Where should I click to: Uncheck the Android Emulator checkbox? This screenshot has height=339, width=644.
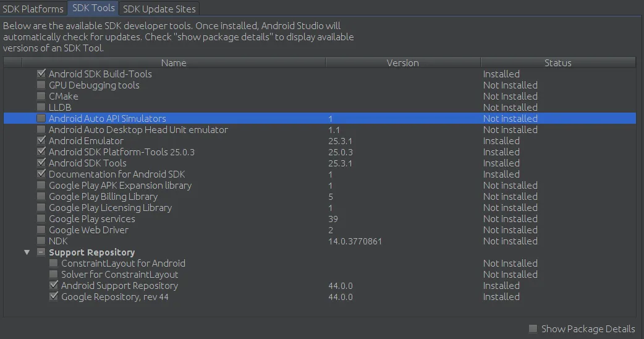(41, 141)
